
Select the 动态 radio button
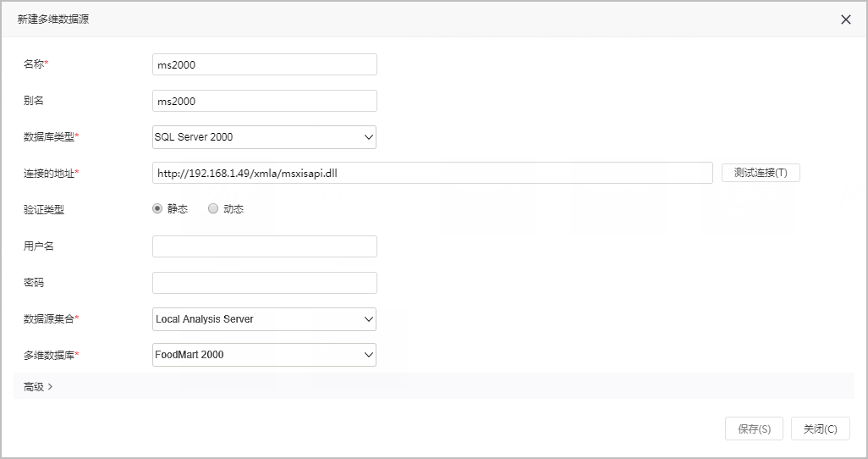point(213,208)
